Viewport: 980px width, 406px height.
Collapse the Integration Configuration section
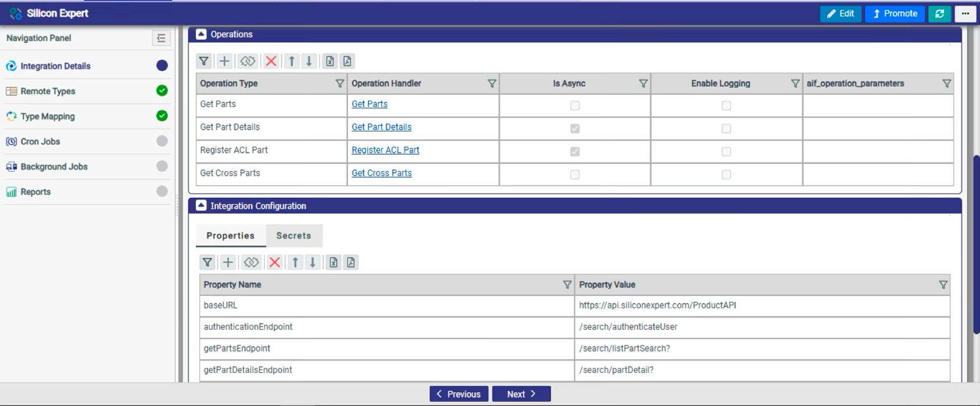tap(201, 205)
